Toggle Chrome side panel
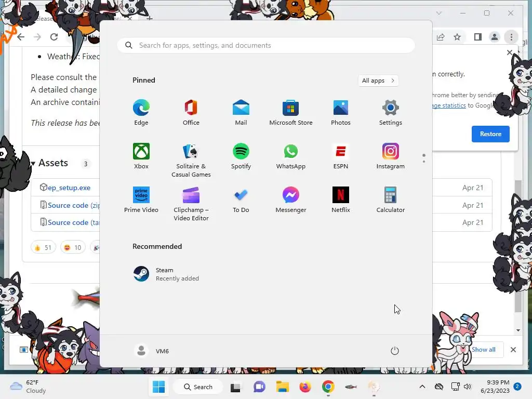Viewport: 532px width, 399px height. pyautogui.click(x=478, y=37)
